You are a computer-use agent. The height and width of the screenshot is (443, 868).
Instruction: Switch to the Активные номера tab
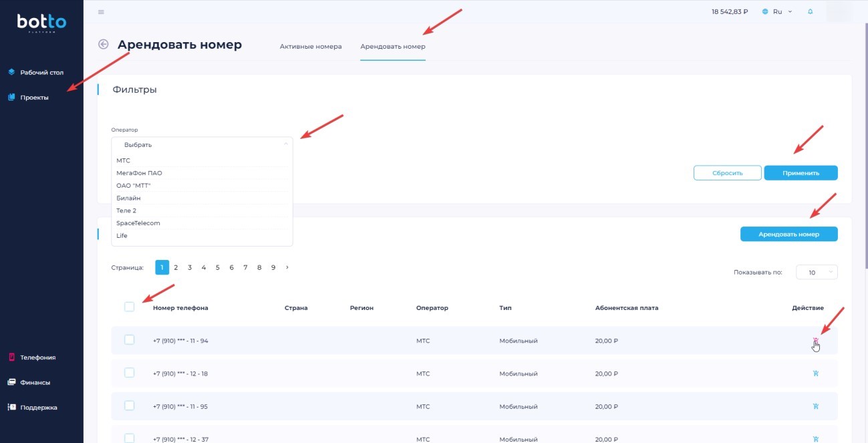(311, 47)
